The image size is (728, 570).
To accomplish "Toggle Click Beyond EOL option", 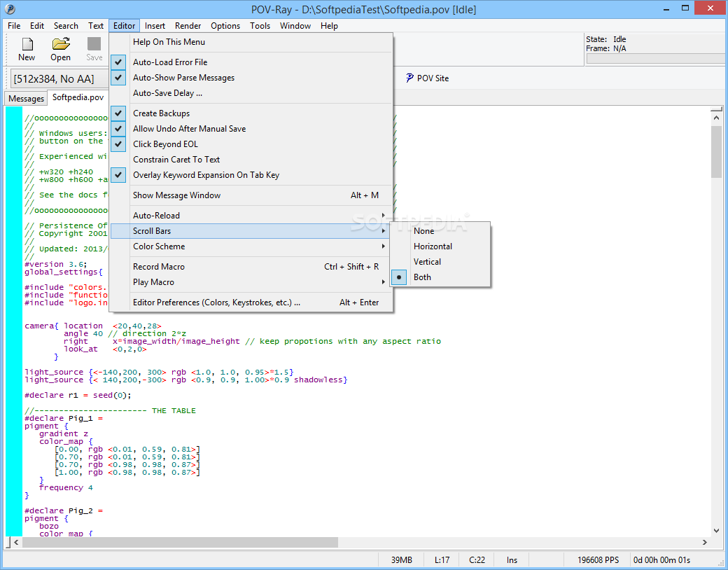I will pyautogui.click(x=118, y=144).
